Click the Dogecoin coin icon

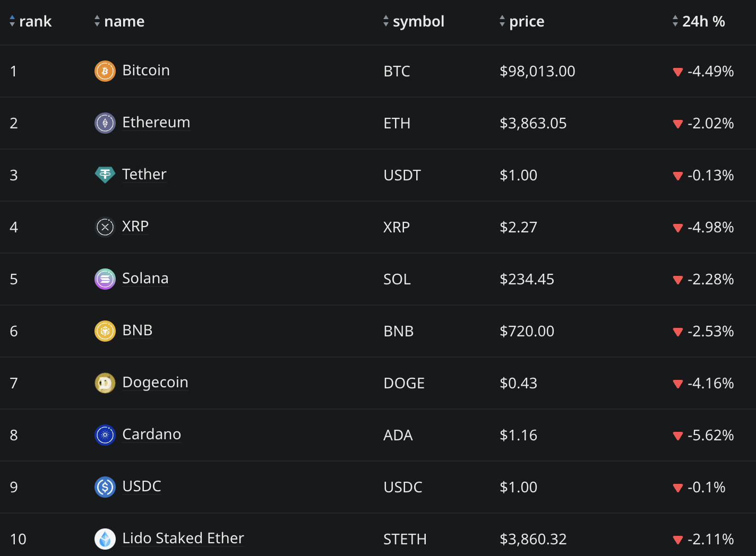point(105,383)
